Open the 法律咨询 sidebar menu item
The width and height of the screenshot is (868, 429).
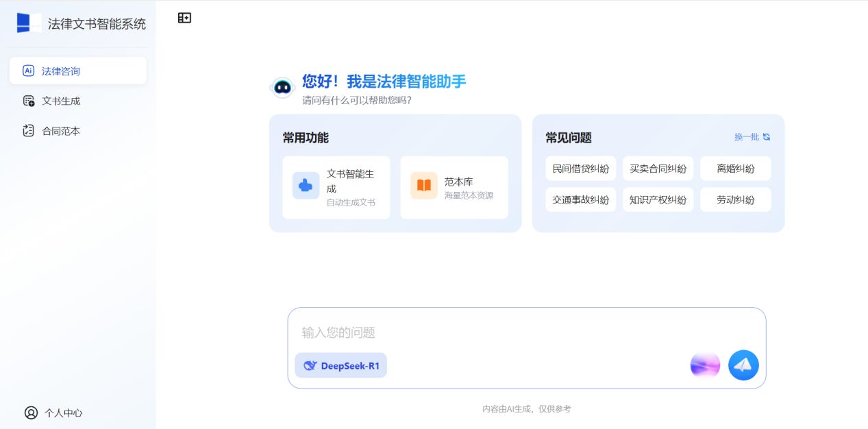click(77, 71)
